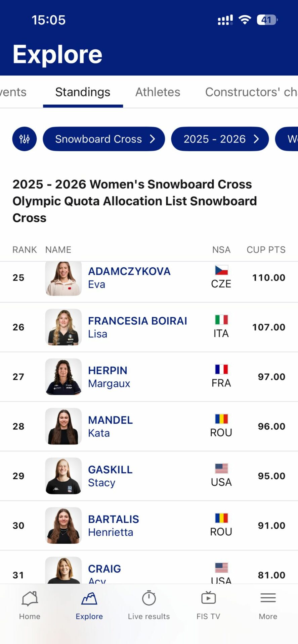Image resolution: width=298 pixels, height=644 pixels.
Task: Switch to the Athletes tab
Action: pyautogui.click(x=158, y=92)
